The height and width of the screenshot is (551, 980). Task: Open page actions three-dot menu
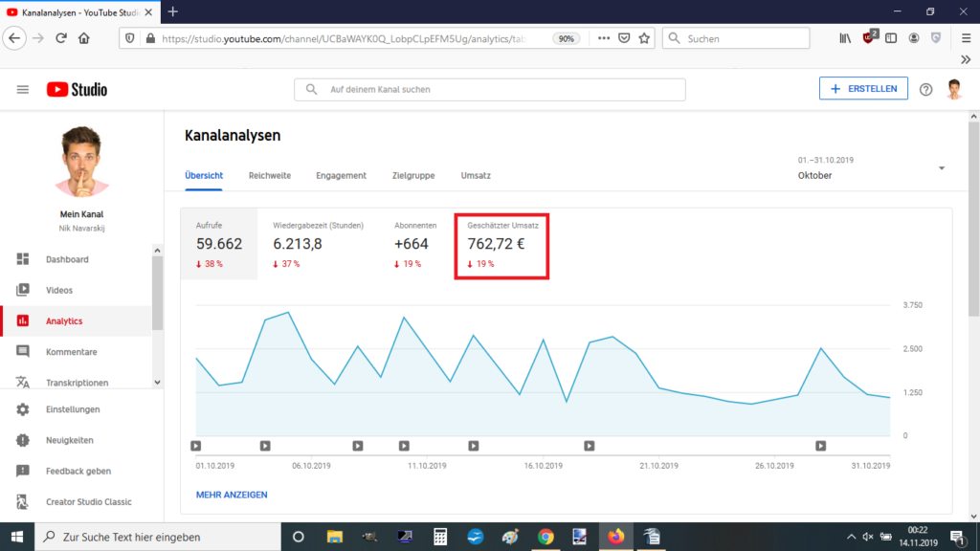tap(603, 38)
